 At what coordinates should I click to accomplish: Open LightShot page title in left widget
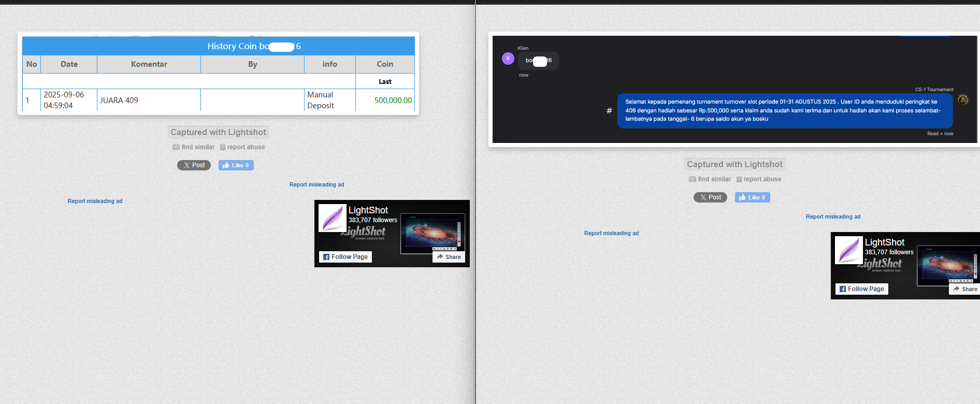tap(368, 210)
